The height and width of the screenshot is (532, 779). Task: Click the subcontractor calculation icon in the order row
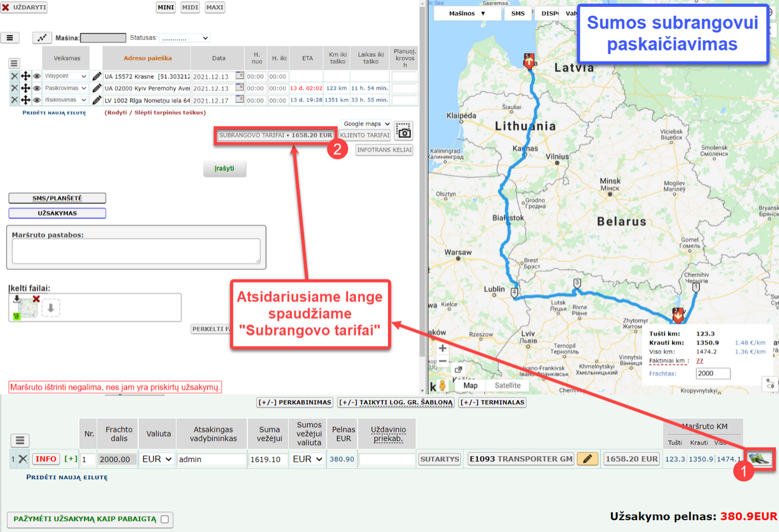point(760,459)
